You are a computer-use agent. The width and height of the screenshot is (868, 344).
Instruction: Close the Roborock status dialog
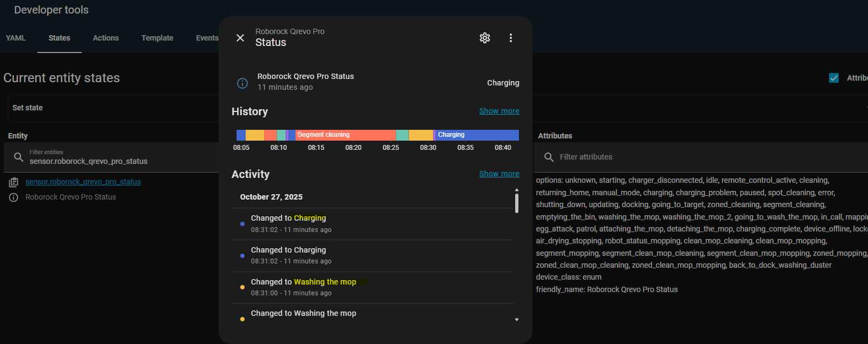(240, 38)
